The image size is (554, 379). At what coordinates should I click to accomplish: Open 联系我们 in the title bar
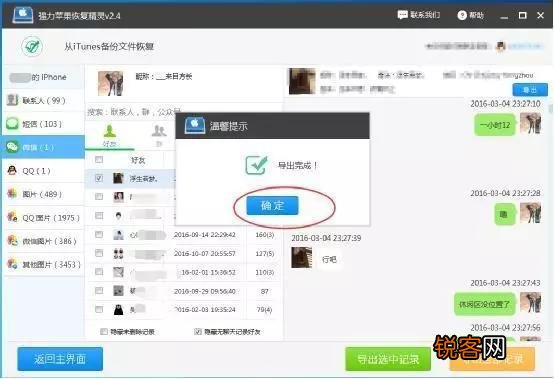[x=419, y=15]
